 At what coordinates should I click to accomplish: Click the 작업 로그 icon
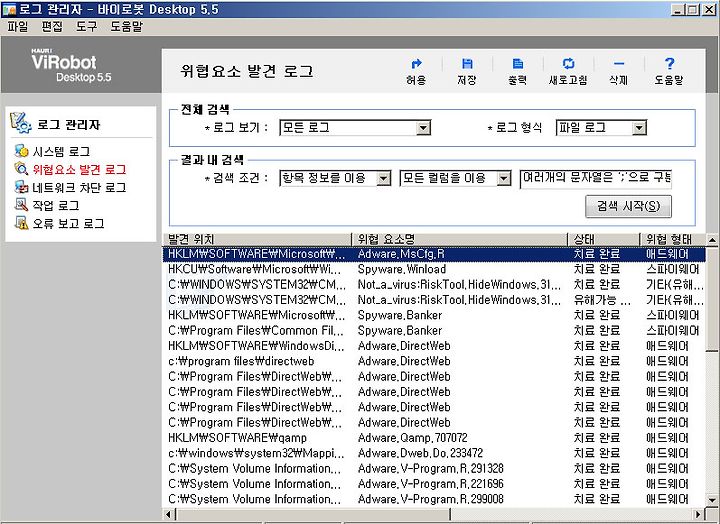pyautogui.click(x=21, y=205)
